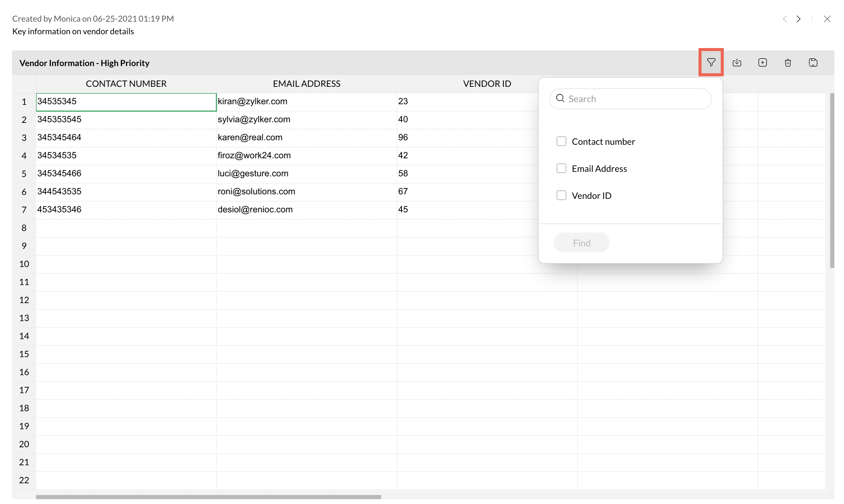The image size is (844, 504).
Task: Click the trash delete icon
Action: 788,62
